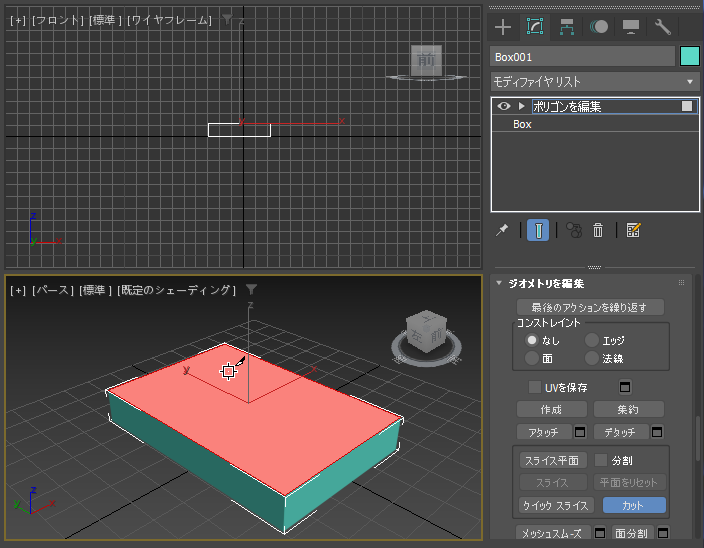The width and height of the screenshot is (704, 548).
Task: Click the Box001 object name field
Action: [x=582, y=57]
